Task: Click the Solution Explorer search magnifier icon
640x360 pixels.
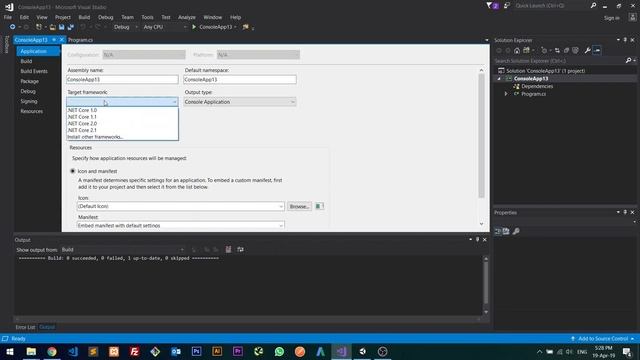Action: pyautogui.click(x=629, y=60)
